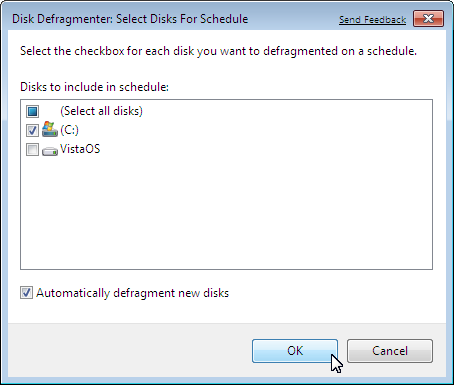Select the (C:) disk label
This screenshot has width=454, height=385.
tap(69, 130)
